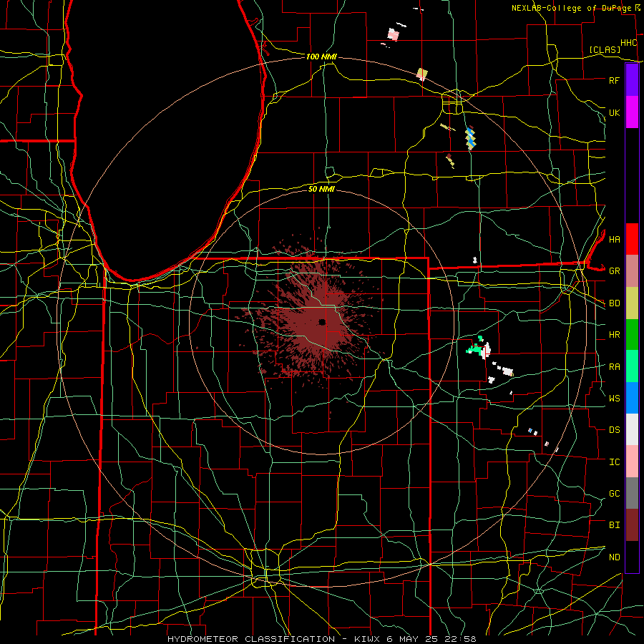The image size is (644, 644).
Task: Click the HA legend label
Action: tap(614, 240)
